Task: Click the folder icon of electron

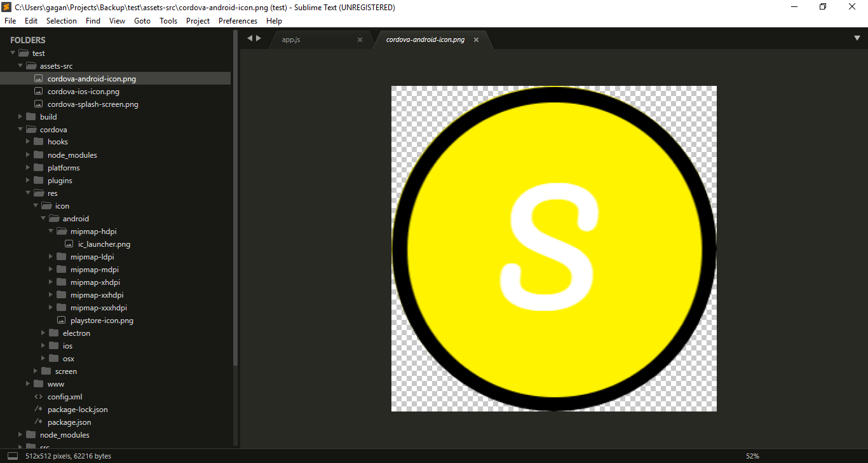Action: point(54,333)
